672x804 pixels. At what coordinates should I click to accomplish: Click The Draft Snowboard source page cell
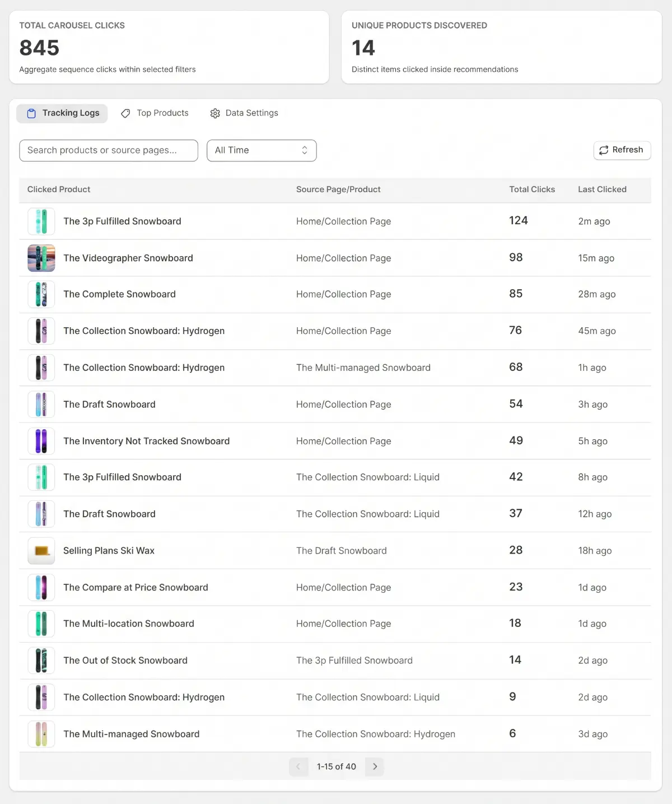tap(342, 551)
